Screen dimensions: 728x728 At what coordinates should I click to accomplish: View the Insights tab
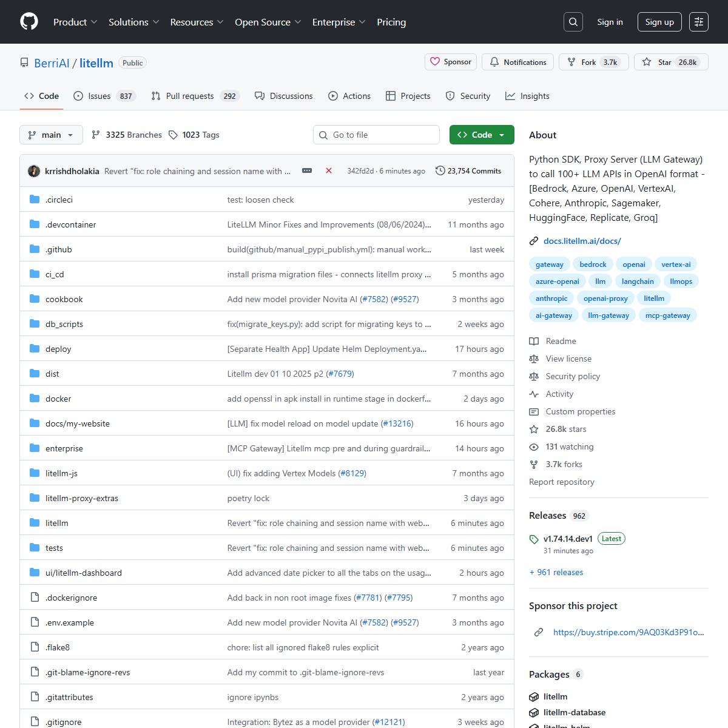click(x=527, y=96)
